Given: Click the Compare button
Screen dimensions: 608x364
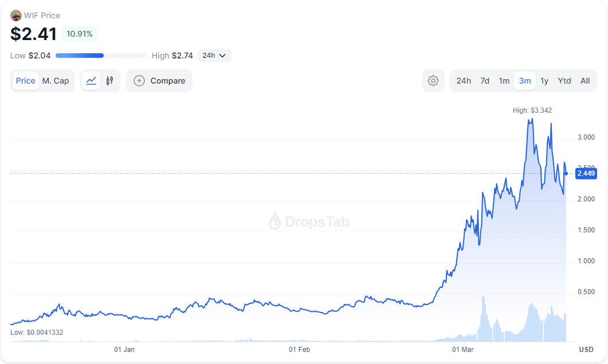Looking at the screenshot, I should point(159,81).
